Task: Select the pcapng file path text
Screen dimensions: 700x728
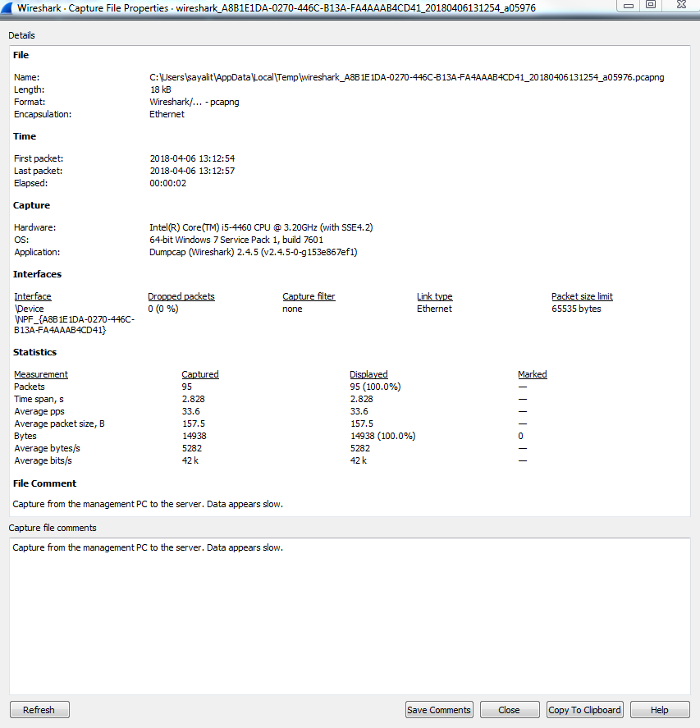Action: tap(407, 77)
